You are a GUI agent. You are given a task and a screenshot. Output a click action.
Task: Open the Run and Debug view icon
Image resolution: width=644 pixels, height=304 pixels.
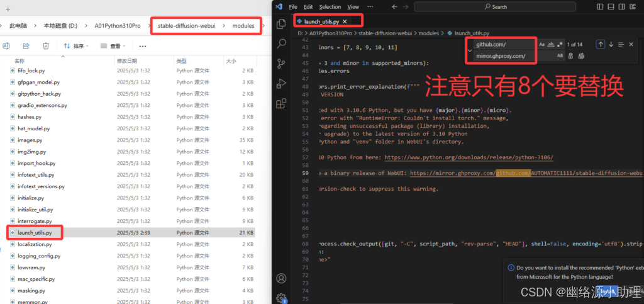tap(281, 83)
